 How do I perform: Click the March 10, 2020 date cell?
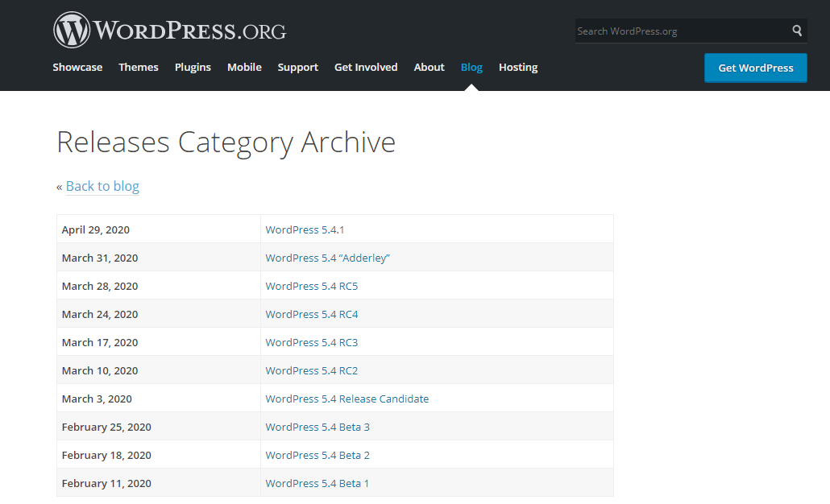[x=158, y=370]
